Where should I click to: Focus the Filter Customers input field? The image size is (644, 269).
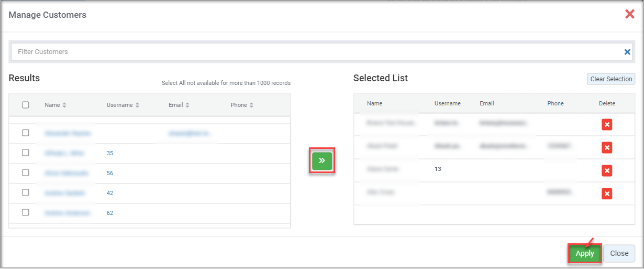click(x=314, y=52)
